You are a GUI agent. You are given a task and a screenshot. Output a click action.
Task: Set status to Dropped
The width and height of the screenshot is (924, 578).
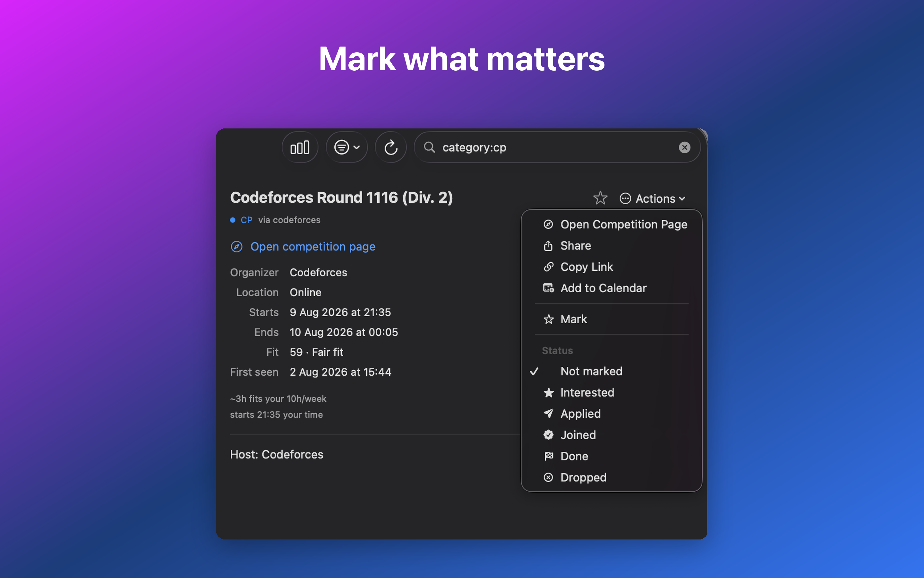(612, 477)
